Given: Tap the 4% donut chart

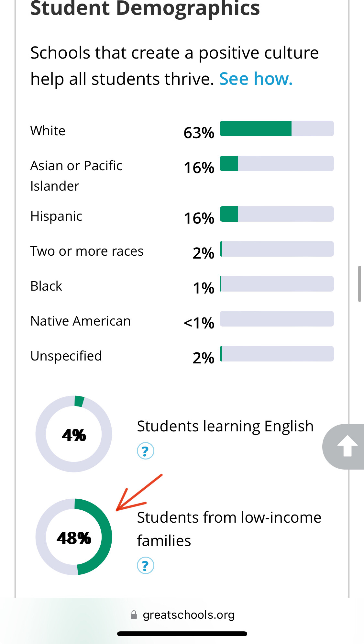Looking at the screenshot, I should click(74, 434).
